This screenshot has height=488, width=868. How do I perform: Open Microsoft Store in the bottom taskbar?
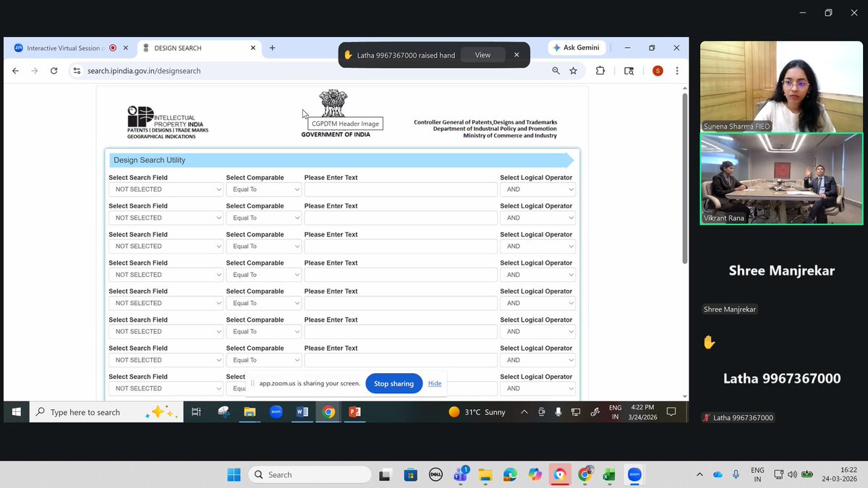coord(410,475)
